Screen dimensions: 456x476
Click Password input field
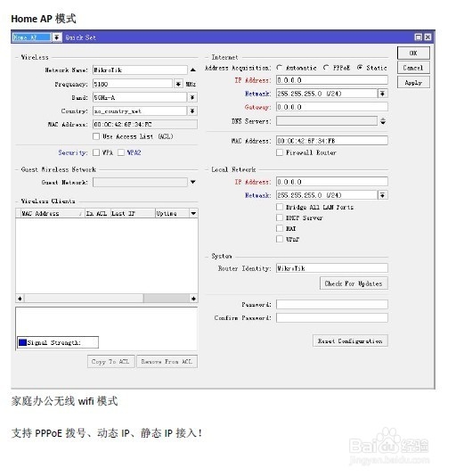tap(332, 305)
